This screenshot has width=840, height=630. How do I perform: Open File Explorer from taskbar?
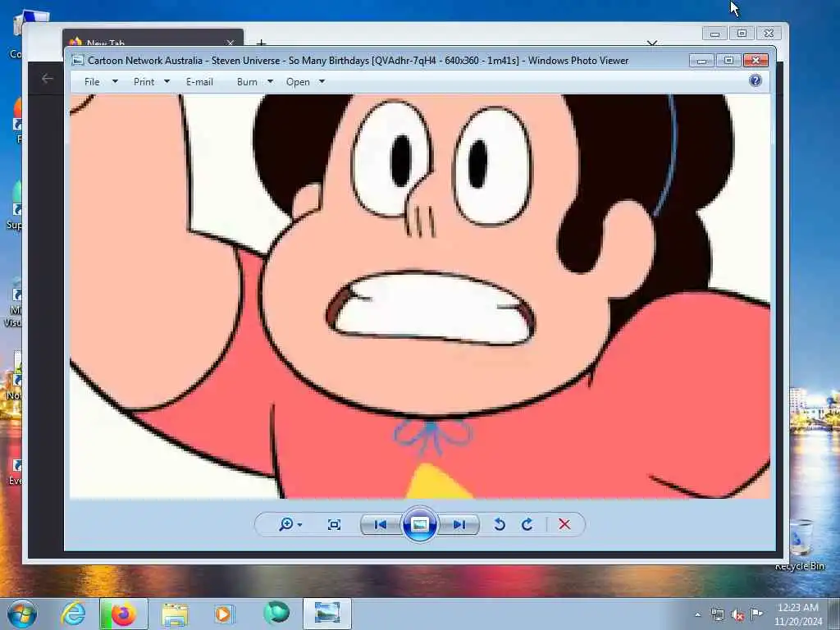click(175, 614)
